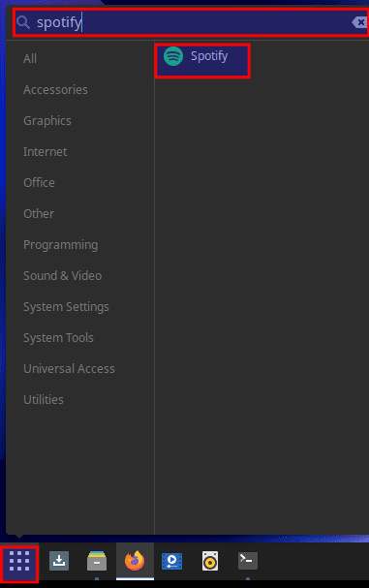Click in the spotify search field
369x588 pixels.
pos(191,22)
